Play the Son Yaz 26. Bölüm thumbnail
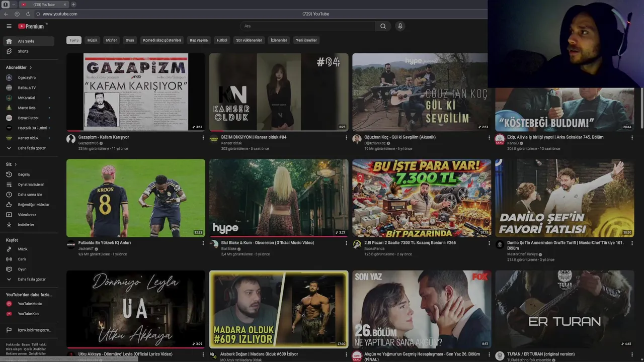 422,309
